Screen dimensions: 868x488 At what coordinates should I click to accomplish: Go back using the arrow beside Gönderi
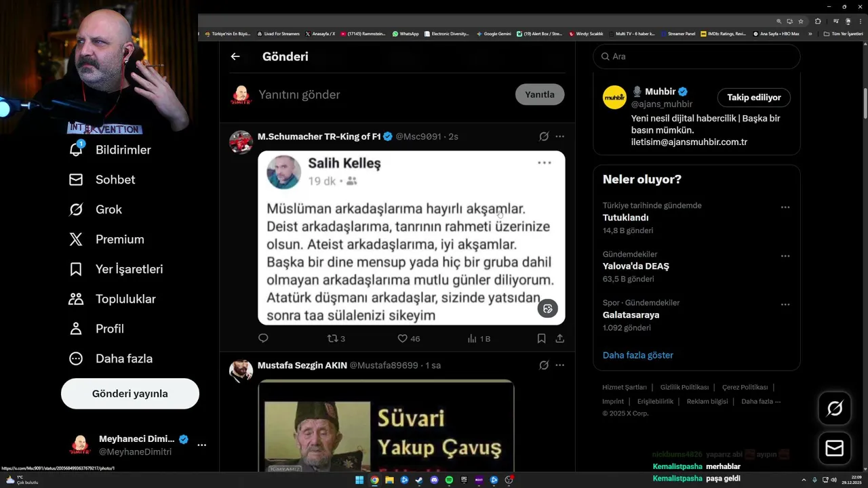coord(235,56)
